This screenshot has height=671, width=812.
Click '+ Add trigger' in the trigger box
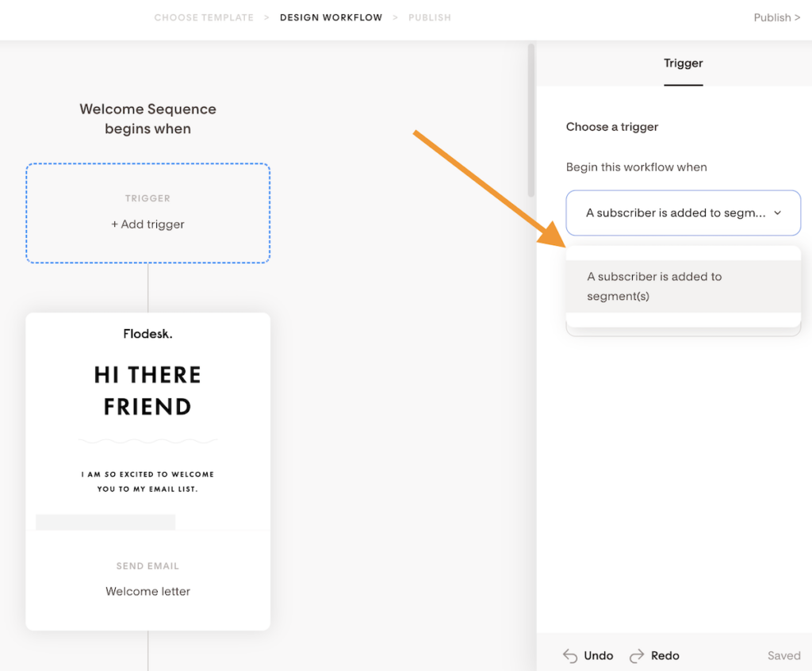coord(147,224)
